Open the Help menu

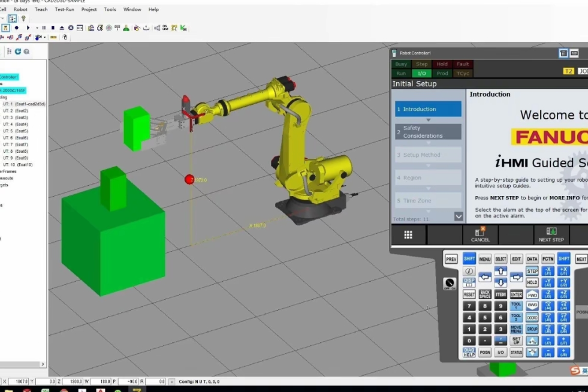[153, 10]
